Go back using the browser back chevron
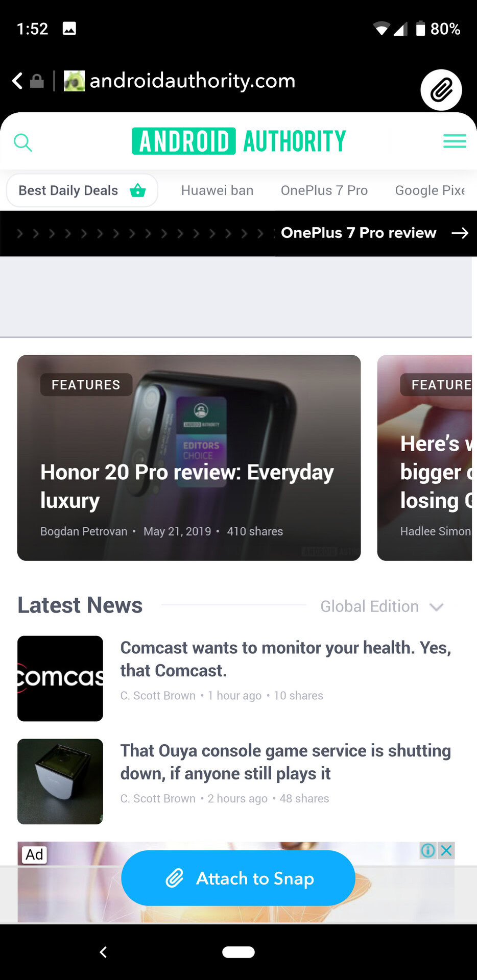477x980 pixels. pos(17,81)
